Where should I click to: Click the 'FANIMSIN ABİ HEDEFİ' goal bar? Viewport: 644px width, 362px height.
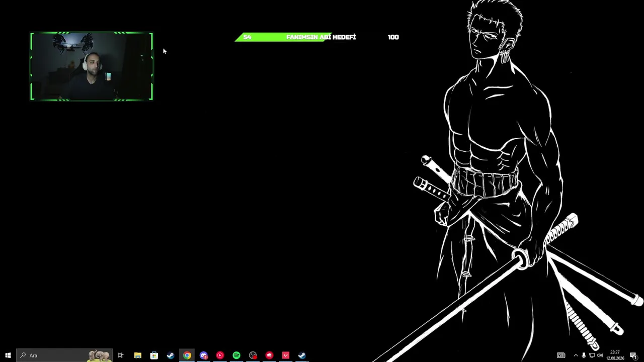[317, 37]
